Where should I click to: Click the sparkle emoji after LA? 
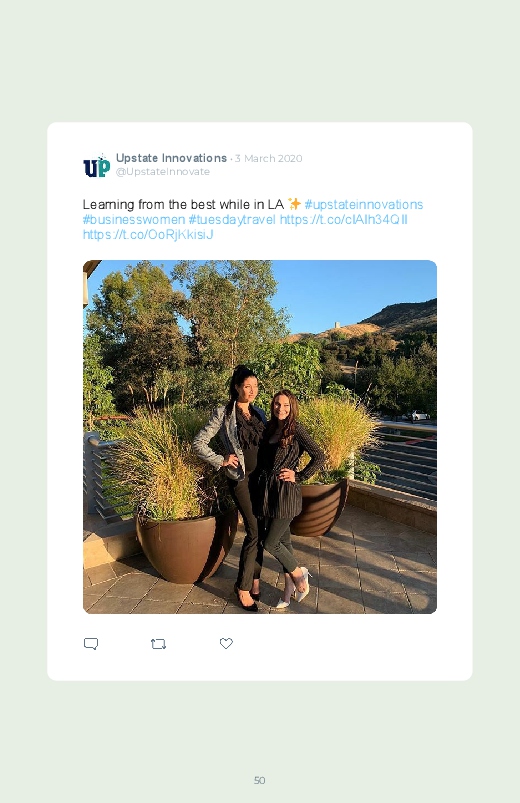click(294, 204)
